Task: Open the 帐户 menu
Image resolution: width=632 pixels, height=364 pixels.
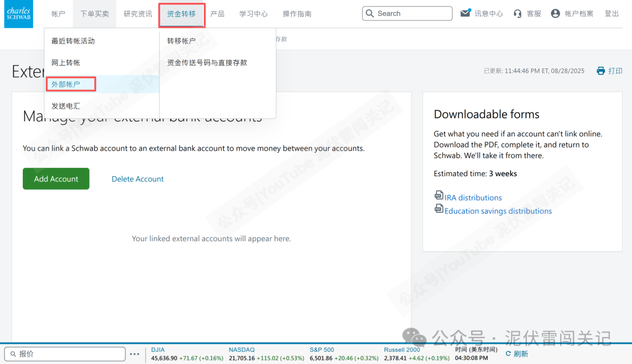Action: 58,13
